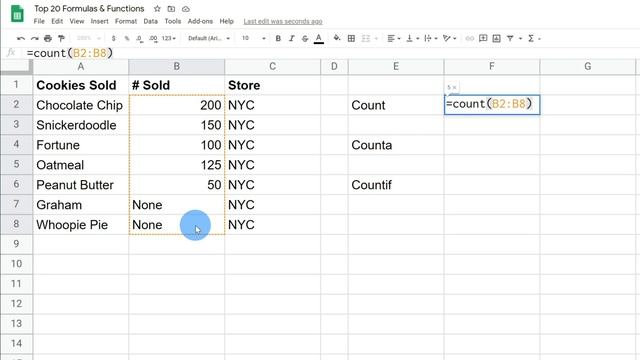The width and height of the screenshot is (640, 360).
Task: Open the Help menu
Action: coord(227,21)
